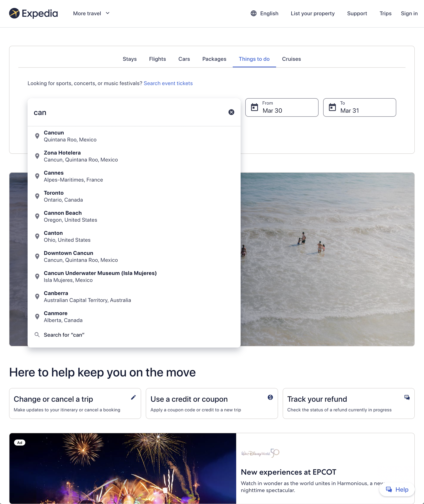Clear the search field with the X icon
424x504 pixels.
tap(231, 112)
